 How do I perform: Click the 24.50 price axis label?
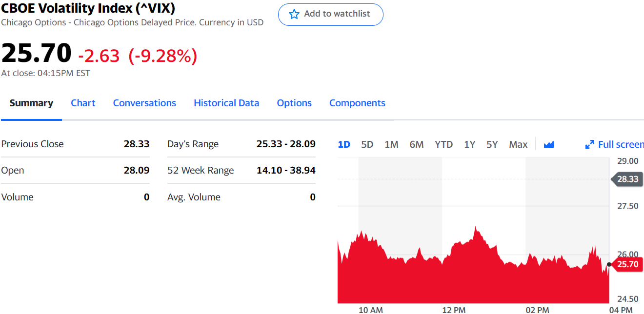627,299
